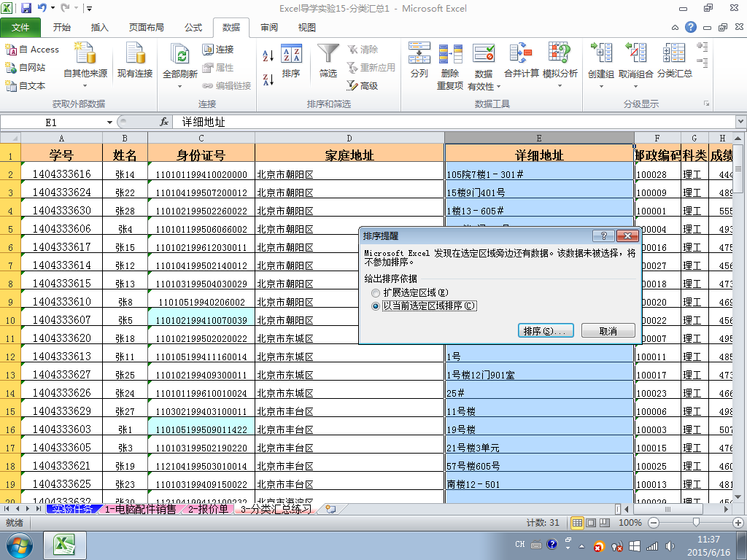Click the 取消 cancel button in dialog
The width and height of the screenshot is (747, 560).
click(x=608, y=331)
